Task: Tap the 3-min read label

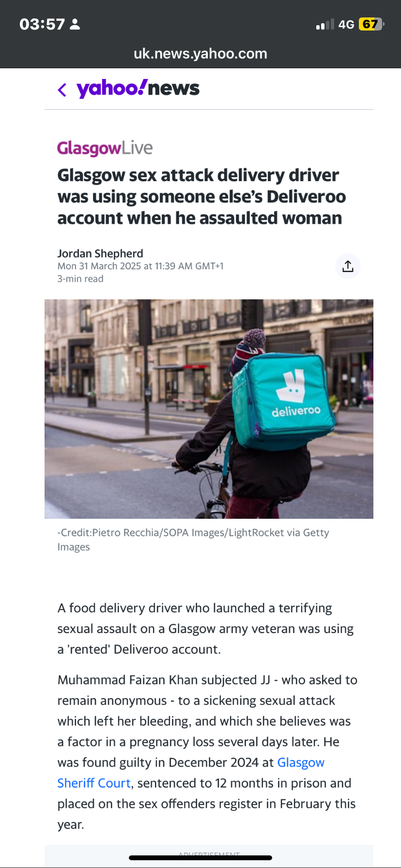Action: 80,279
